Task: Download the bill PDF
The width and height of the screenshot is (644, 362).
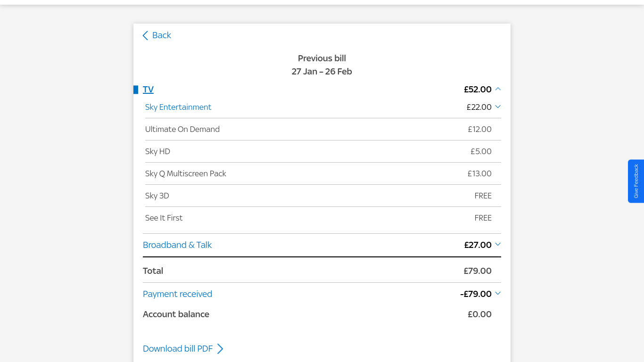Action: pyautogui.click(x=178, y=349)
